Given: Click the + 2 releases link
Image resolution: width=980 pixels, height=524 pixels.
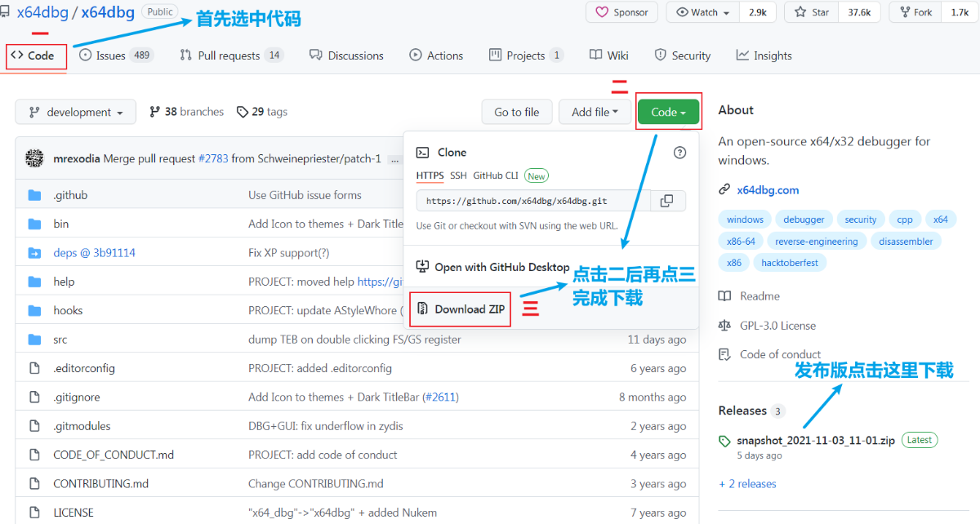Looking at the screenshot, I should 747,484.
